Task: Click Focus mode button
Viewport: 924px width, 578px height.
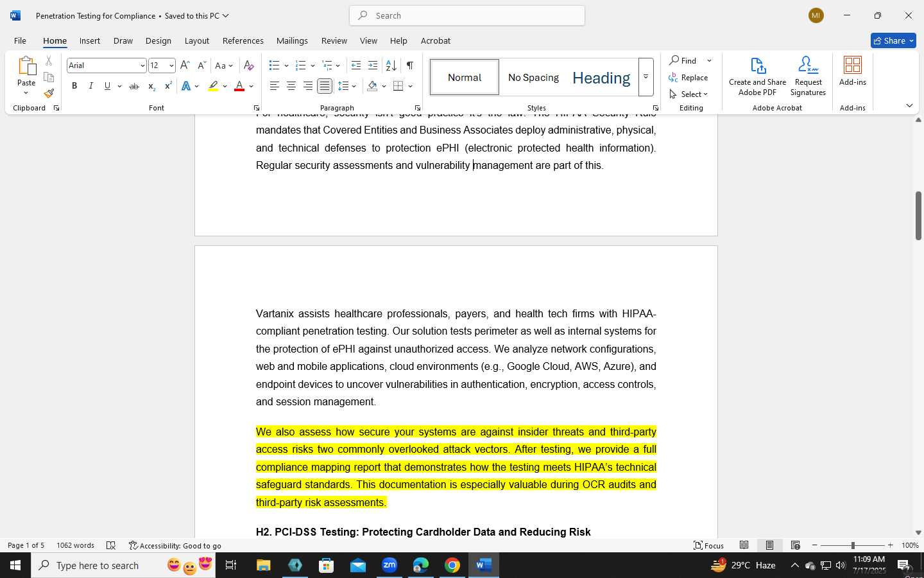Action: click(709, 545)
